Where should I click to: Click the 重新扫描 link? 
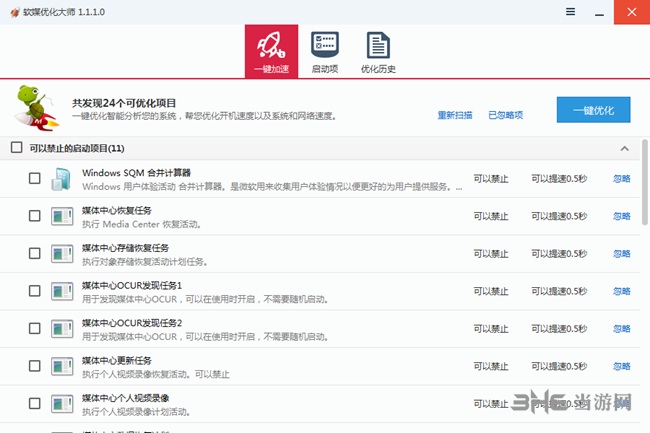(455, 115)
